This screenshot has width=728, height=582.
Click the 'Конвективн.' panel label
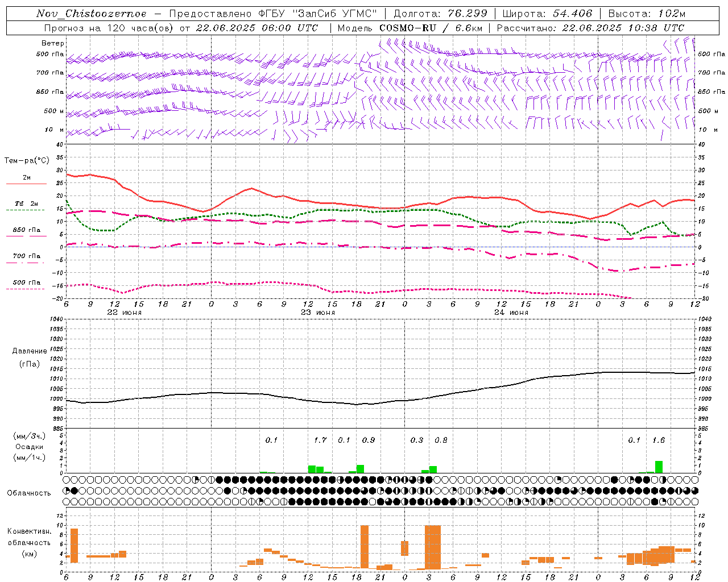pyautogui.click(x=29, y=531)
